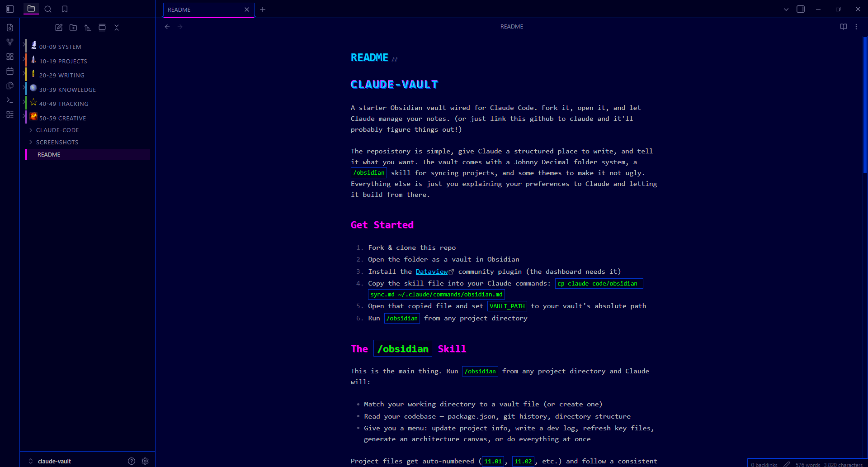The width and height of the screenshot is (868, 467).
Task: Change the file sort order
Action: pos(88,28)
